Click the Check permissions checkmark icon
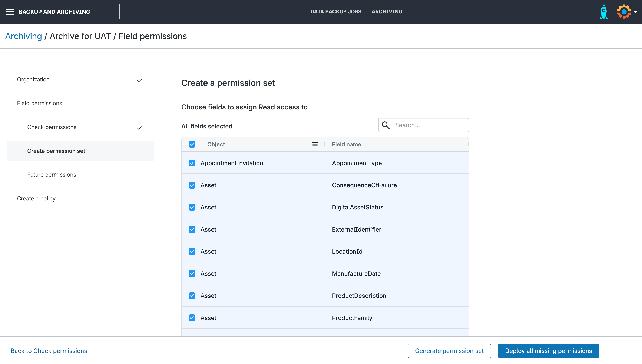This screenshot has width=642, height=364. click(139, 128)
